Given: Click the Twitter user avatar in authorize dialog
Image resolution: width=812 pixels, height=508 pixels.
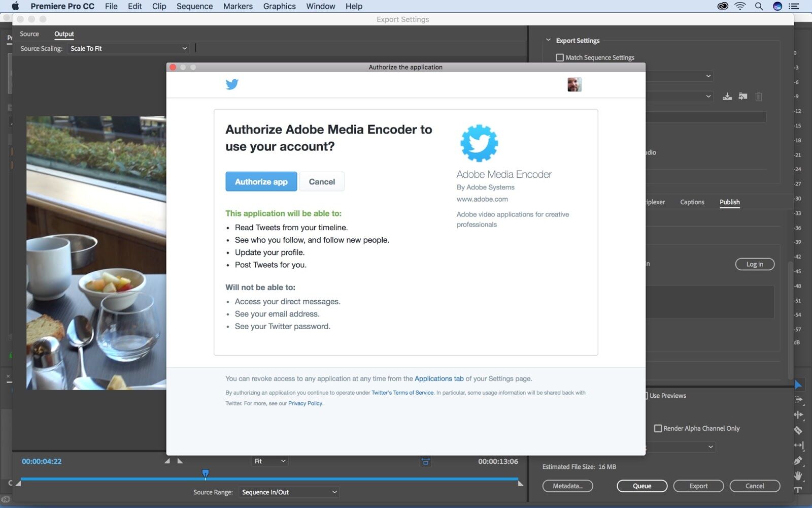Looking at the screenshot, I should click(x=574, y=84).
